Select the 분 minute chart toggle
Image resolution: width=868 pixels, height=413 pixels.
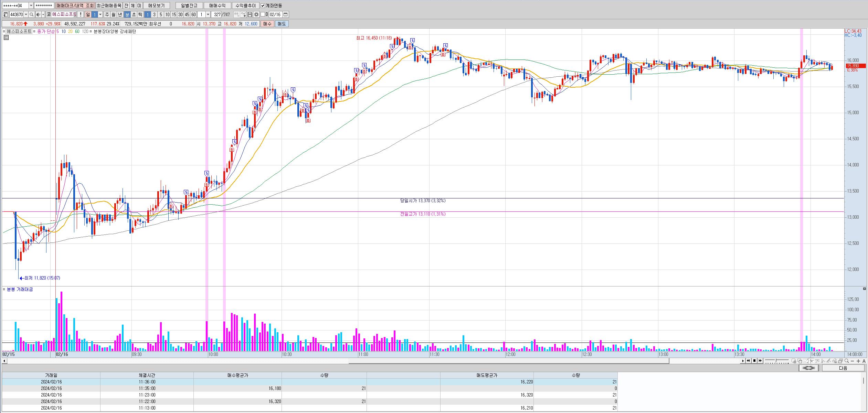pos(127,14)
